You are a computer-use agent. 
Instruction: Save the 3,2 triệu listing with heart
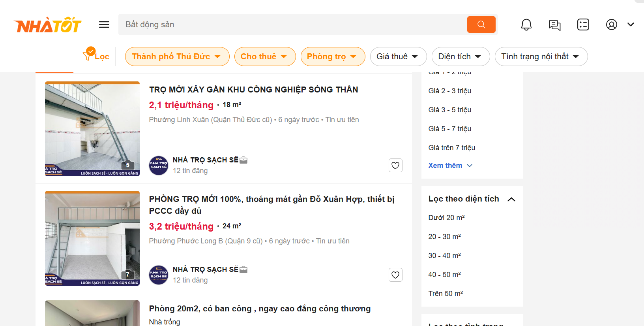point(395,275)
